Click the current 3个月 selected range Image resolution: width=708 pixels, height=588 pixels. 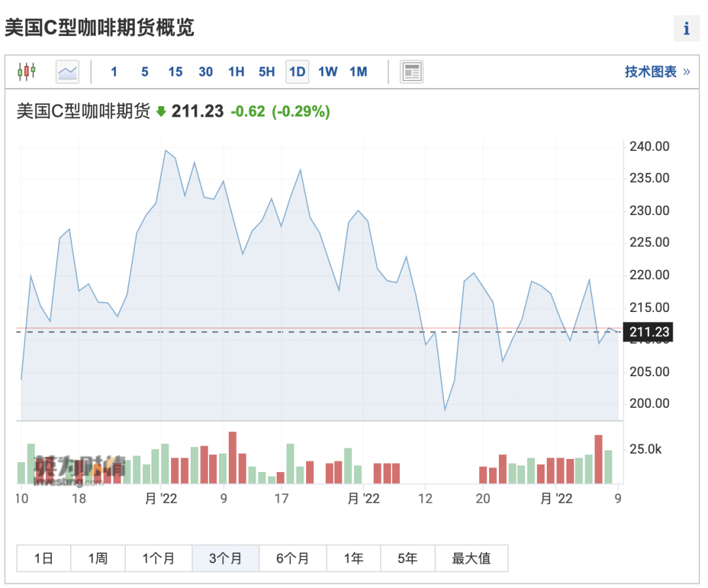(x=225, y=558)
